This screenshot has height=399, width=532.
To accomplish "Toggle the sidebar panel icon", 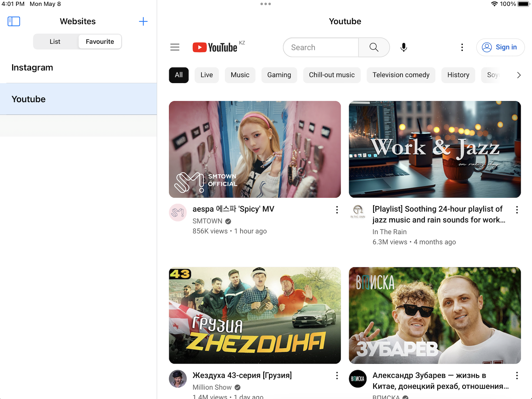I will pos(14,21).
